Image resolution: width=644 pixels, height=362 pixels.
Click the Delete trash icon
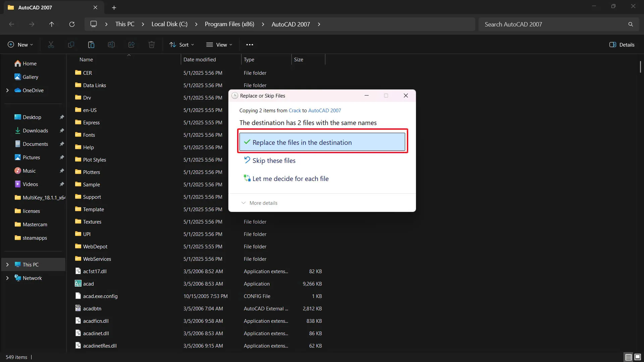(152, 45)
